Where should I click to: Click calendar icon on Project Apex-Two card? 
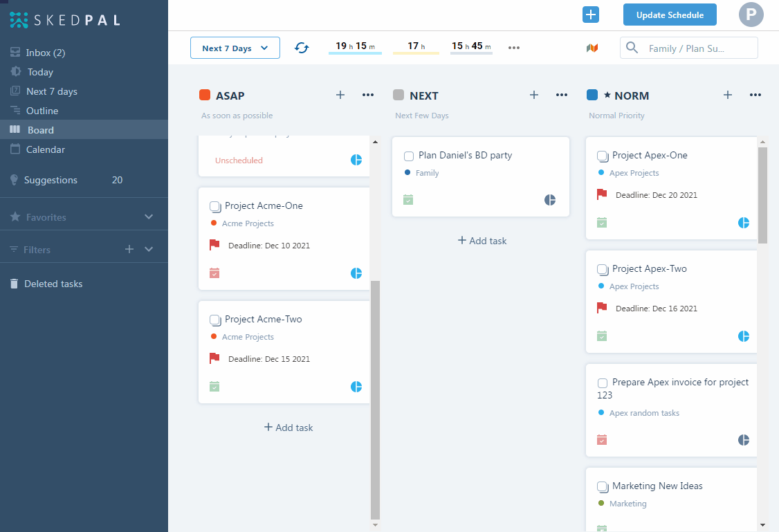coord(602,336)
